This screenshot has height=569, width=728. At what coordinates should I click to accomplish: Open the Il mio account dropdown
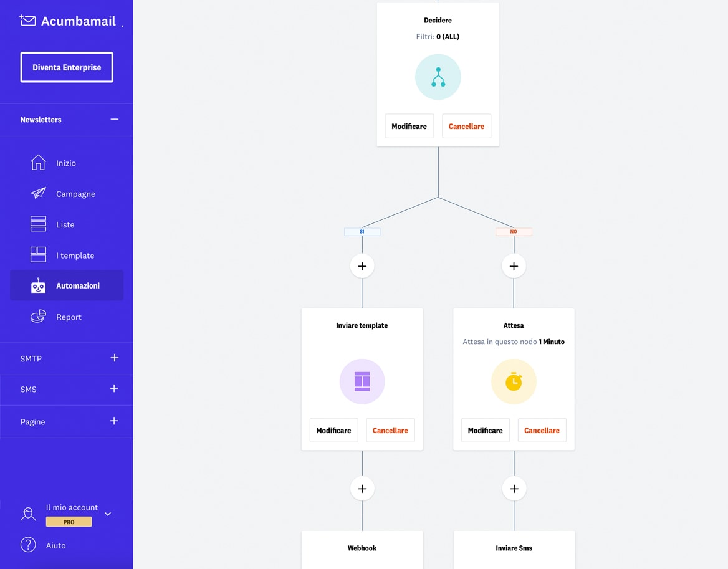pos(108,514)
